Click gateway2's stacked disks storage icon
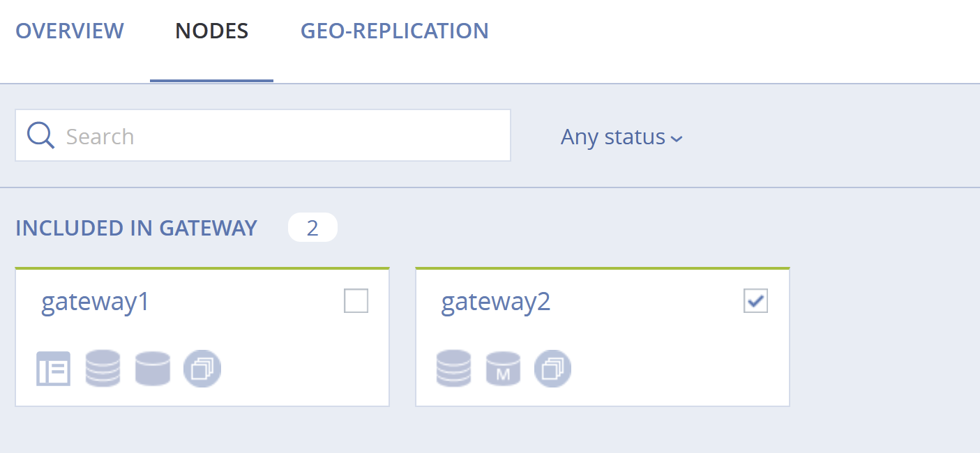This screenshot has height=453, width=980. [453, 369]
